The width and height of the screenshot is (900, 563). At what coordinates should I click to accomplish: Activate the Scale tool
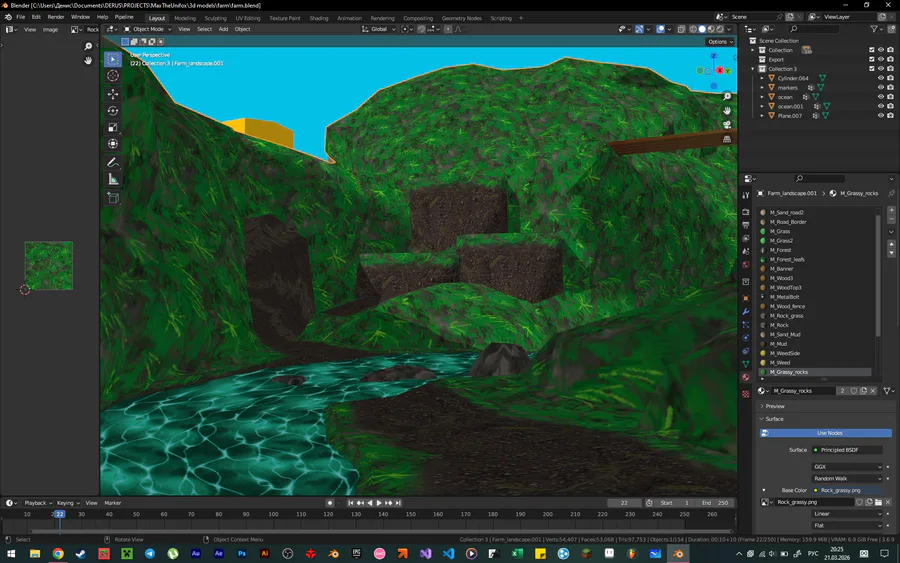113,127
